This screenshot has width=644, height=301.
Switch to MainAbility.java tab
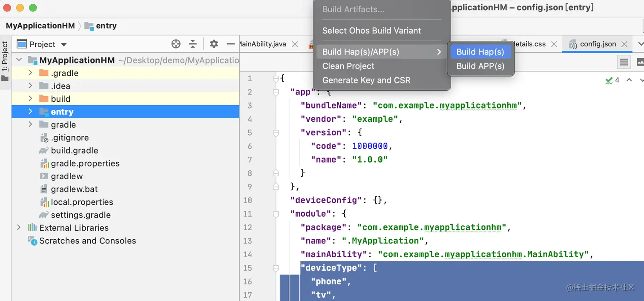click(x=263, y=44)
